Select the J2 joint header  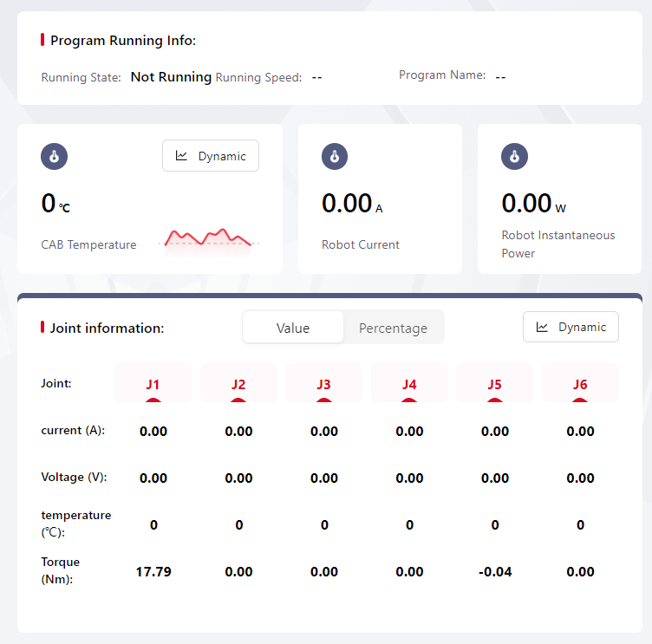pos(238,384)
